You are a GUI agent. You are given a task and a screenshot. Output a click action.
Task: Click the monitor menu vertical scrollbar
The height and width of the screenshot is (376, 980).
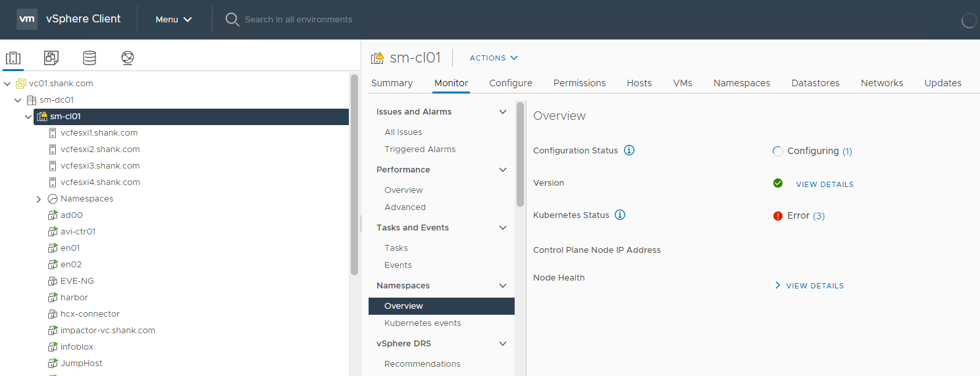[x=520, y=154]
